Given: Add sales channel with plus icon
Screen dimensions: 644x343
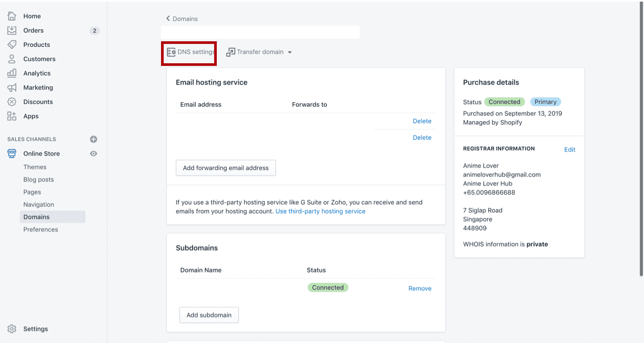Looking at the screenshot, I should (x=93, y=139).
